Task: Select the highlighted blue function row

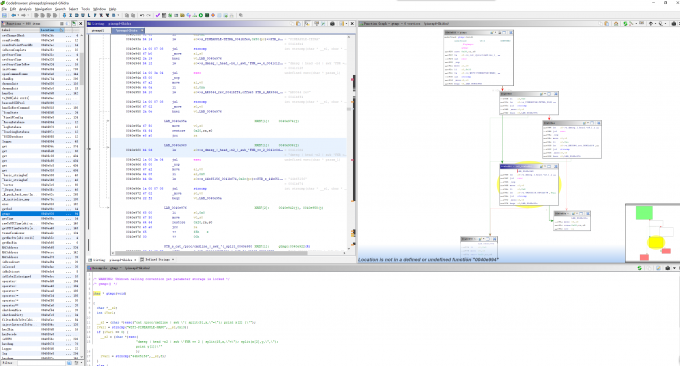Action: point(40,214)
